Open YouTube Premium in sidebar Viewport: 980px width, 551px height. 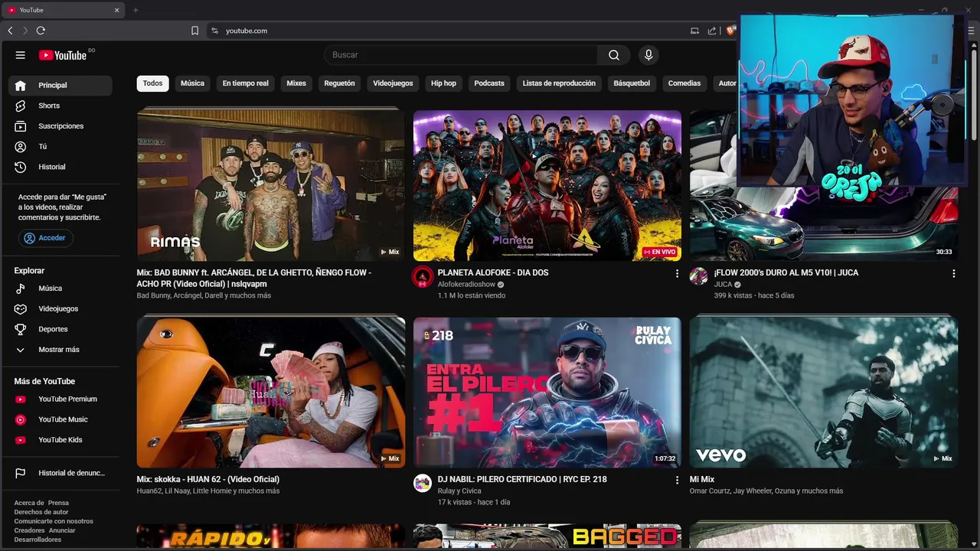pyautogui.click(x=60, y=399)
